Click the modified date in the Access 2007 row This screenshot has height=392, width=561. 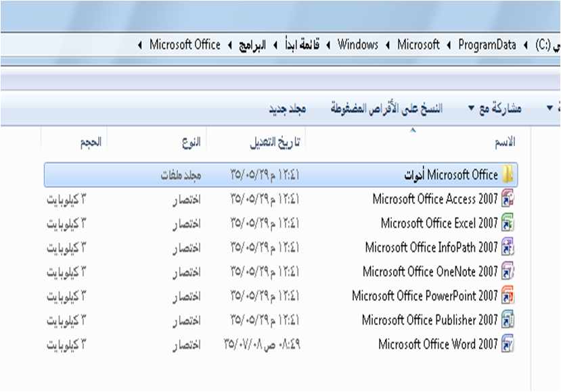coord(265,199)
